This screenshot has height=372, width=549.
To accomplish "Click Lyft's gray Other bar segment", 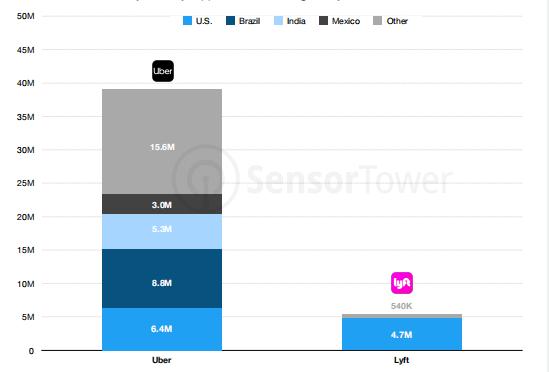I will [x=402, y=316].
